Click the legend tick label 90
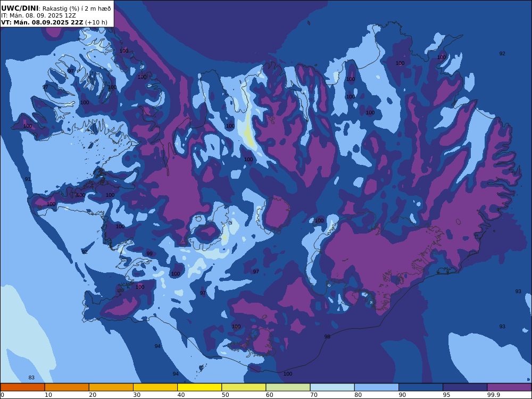 coord(402,395)
